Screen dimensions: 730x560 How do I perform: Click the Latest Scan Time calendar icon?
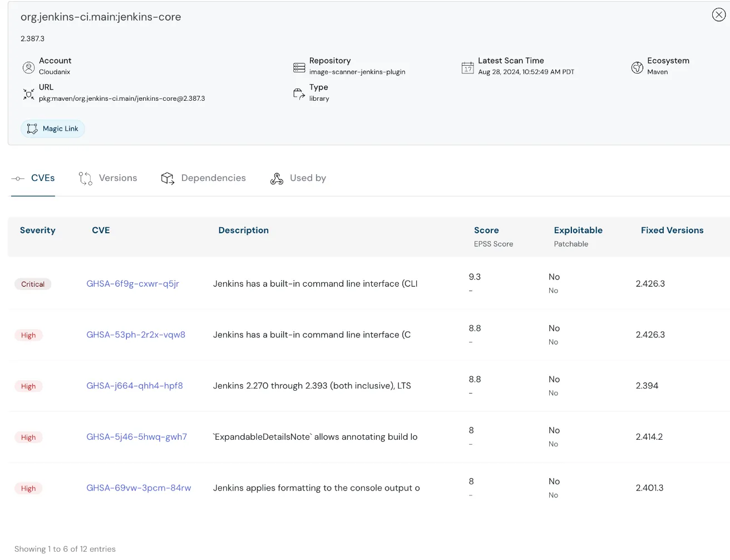point(467,67)
